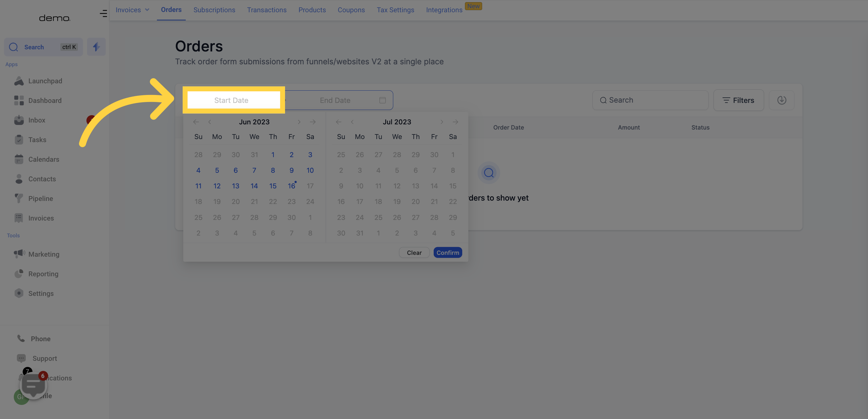This screenshot has height=419, width=868.
Task: Select June 3 in the calendar
Action: pos(310,155)
